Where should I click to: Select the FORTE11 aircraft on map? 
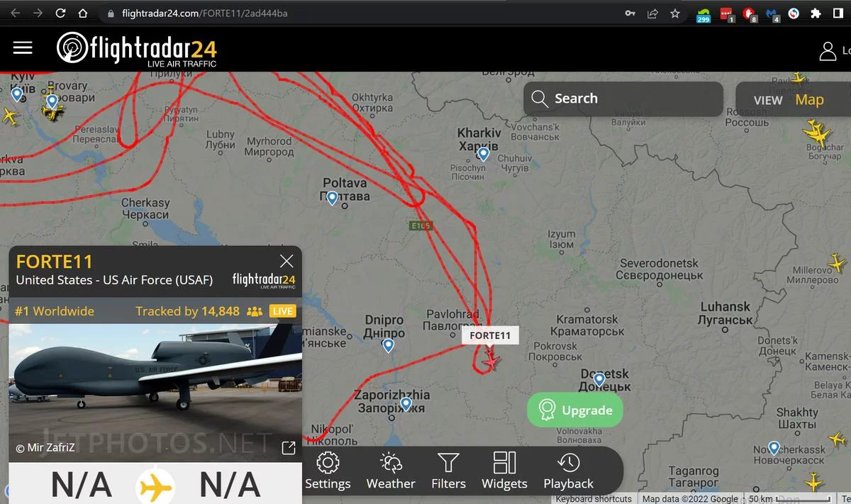[x=491, y=361]
